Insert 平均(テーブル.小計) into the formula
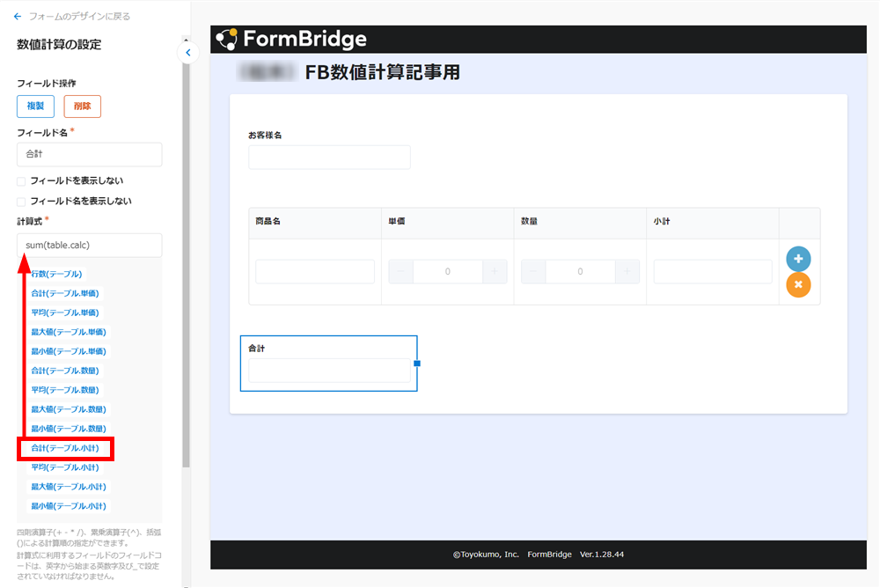The image size is (880, 588). click(64, 467)
